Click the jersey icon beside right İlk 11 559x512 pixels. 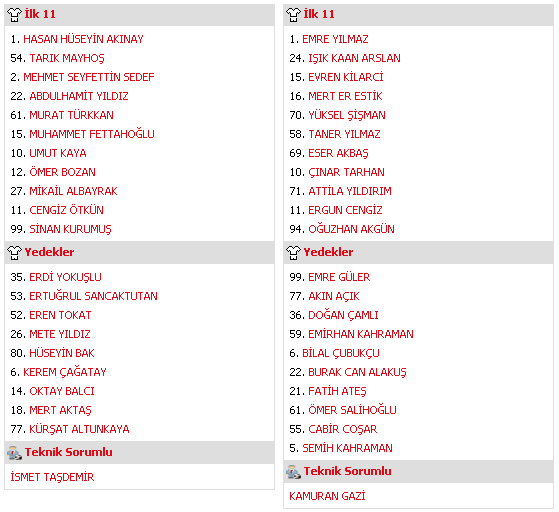(293, 15)
